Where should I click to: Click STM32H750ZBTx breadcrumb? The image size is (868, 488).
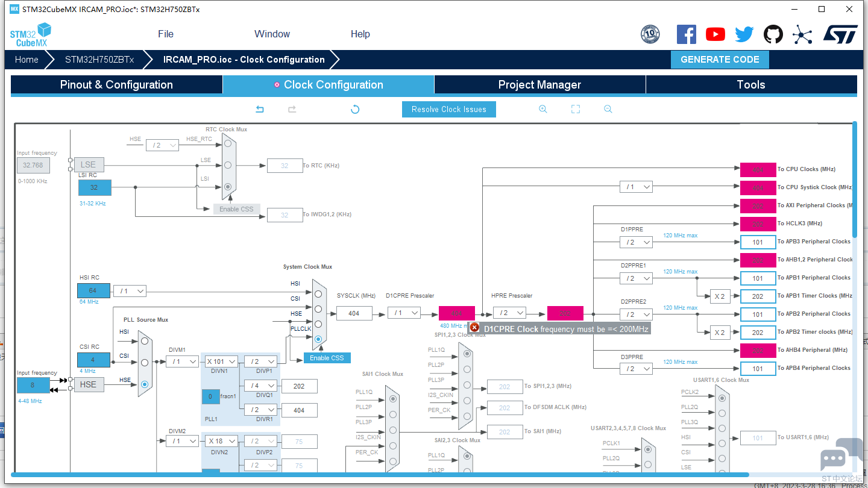coord(99,60)
